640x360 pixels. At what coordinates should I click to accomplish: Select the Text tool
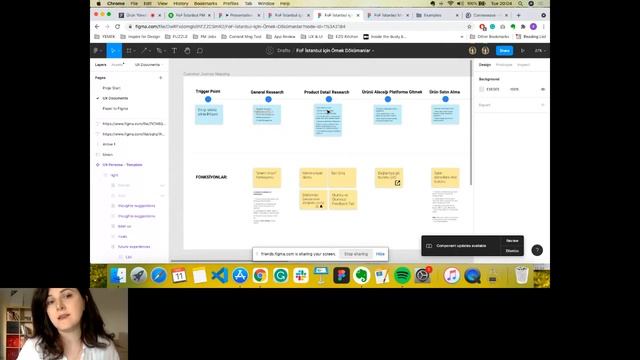tap(174, 51)
